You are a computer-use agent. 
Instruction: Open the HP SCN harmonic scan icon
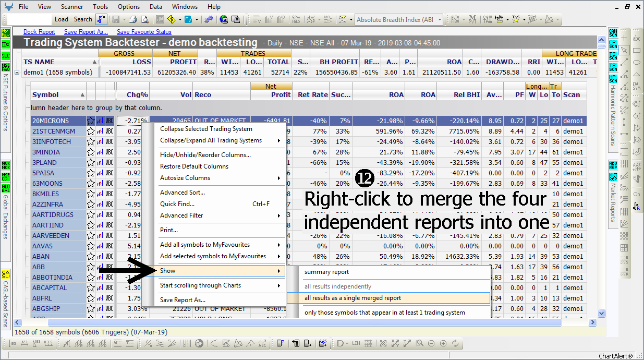613,79
